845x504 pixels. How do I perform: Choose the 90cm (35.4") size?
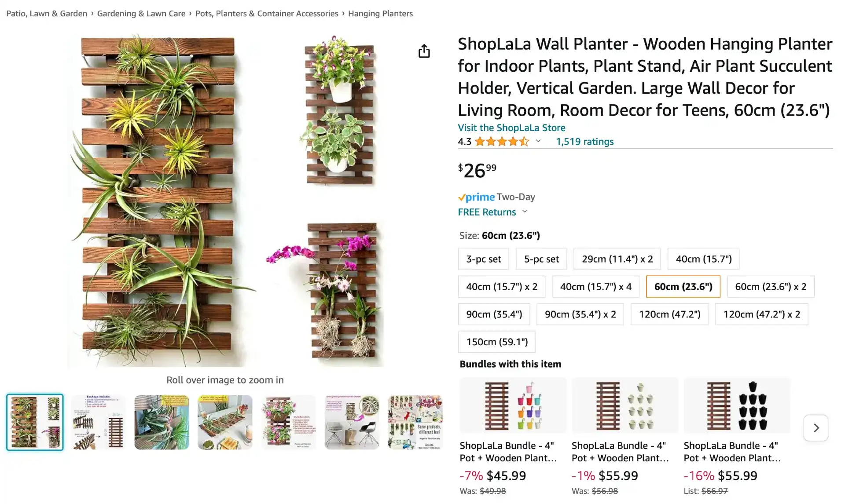pos(494,314)
